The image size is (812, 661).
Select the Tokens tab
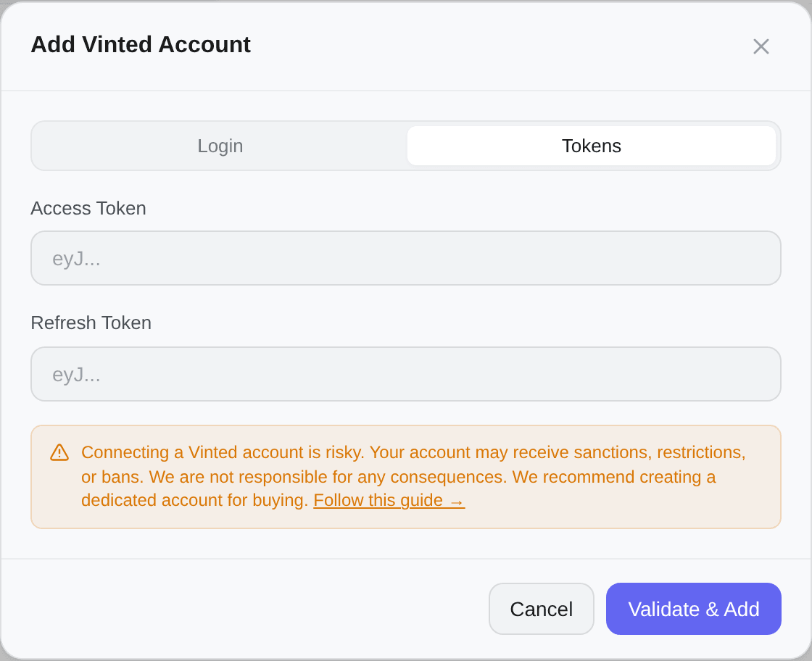[592, 146]
